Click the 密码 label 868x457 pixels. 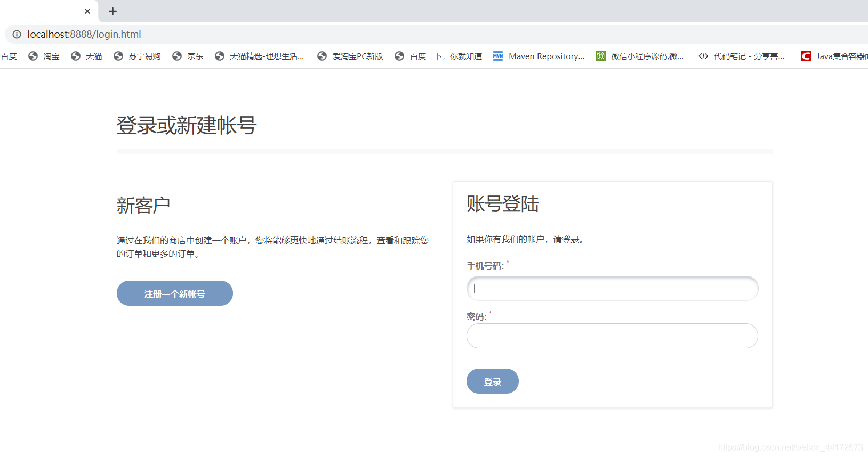(x=477, y=316)
